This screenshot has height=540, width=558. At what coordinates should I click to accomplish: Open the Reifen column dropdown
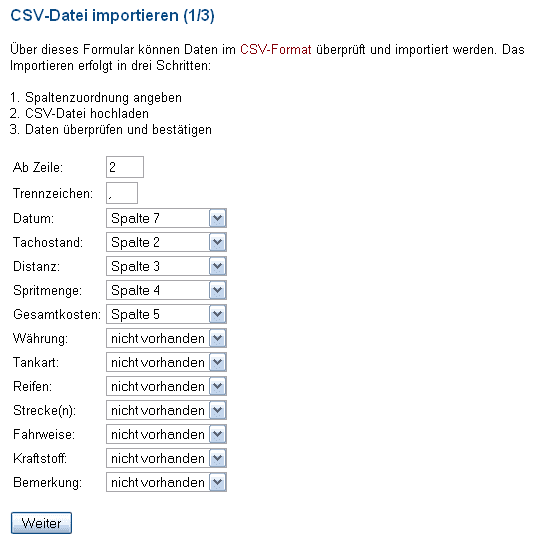(x=166, y=387)
